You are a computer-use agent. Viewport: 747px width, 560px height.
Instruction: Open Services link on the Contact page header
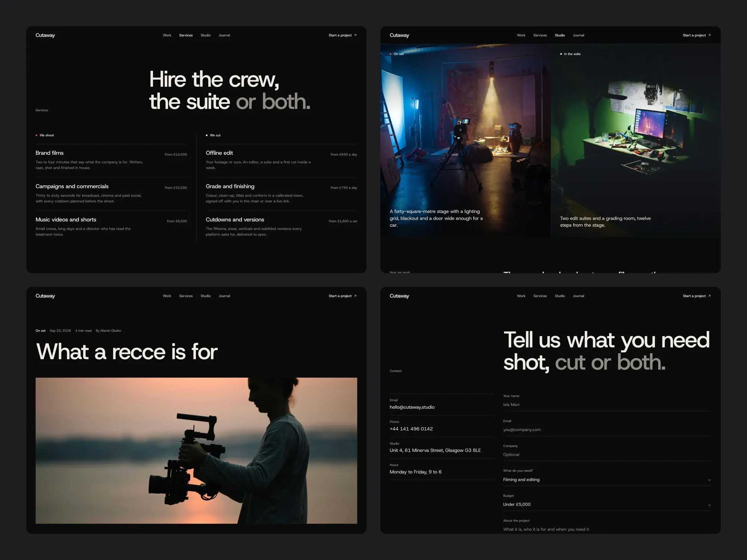point(540,296)
